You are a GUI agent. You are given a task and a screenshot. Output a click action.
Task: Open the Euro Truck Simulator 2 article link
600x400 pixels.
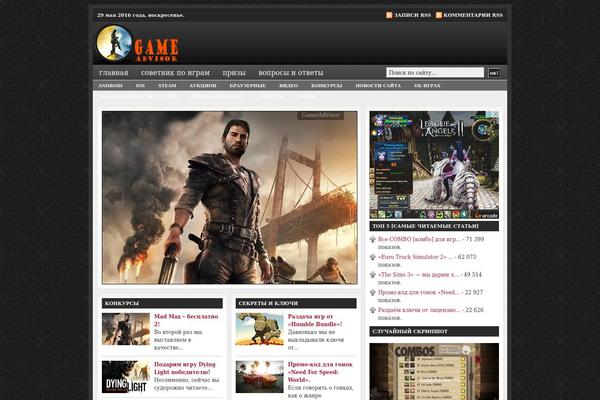click(x=415, y=257)
